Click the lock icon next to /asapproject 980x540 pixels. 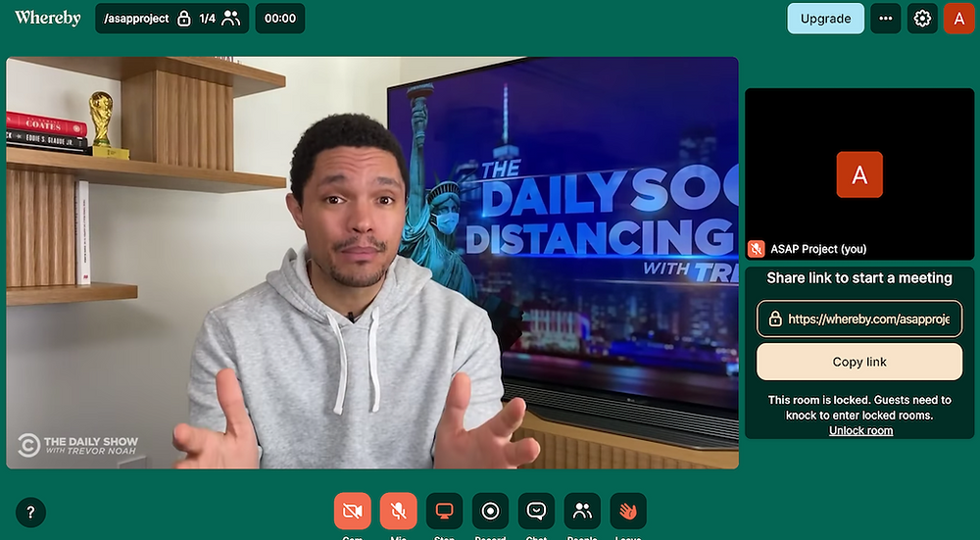pyautogui.click(x=184, y=19)
